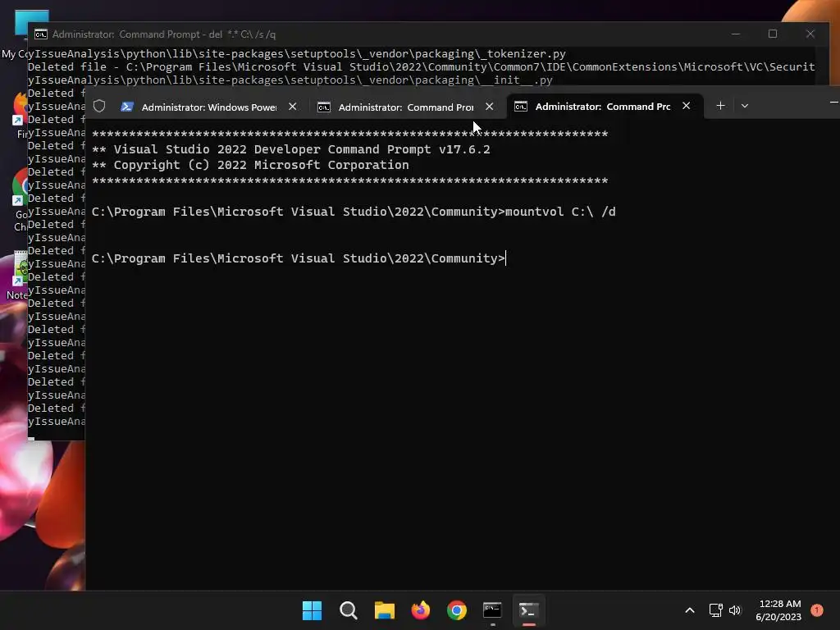Close the background Command Prompt window
Viewport: 840px width, 630px height.
click(x=810, y=34)
